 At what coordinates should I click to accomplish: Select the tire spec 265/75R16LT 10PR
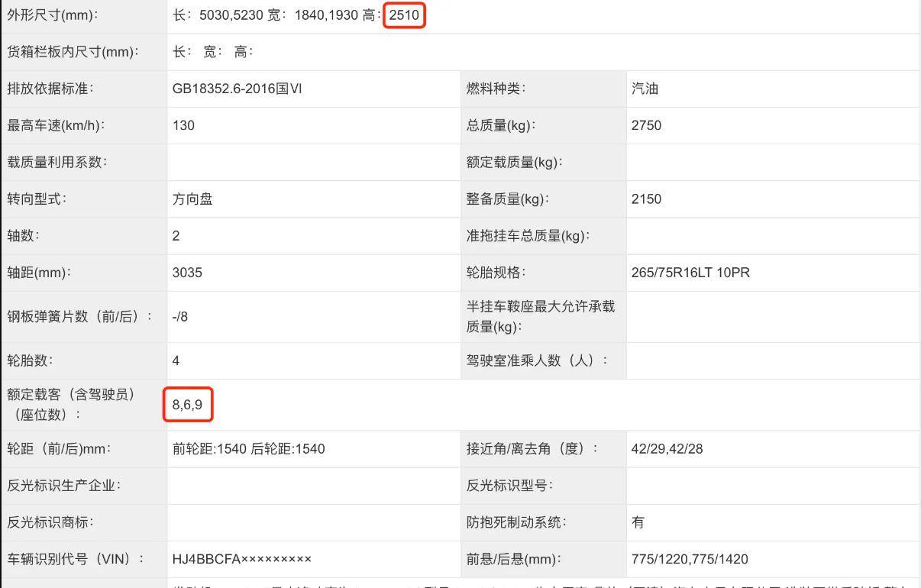[x=690, y=272]
